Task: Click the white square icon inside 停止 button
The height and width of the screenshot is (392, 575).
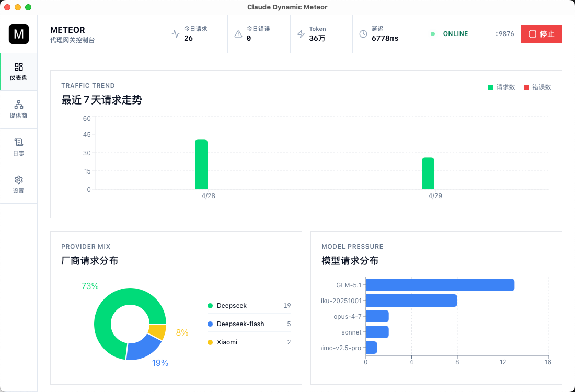Action: point(533,33)
